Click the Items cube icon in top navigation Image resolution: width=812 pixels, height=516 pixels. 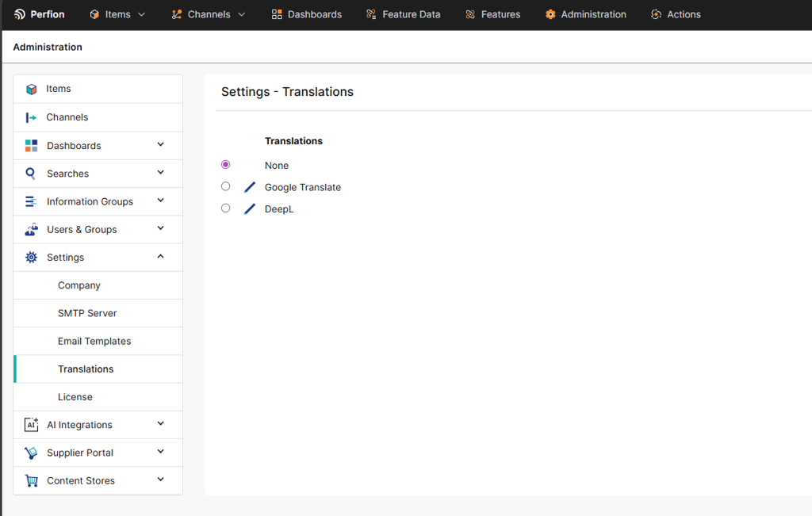[x=94, y=14]
